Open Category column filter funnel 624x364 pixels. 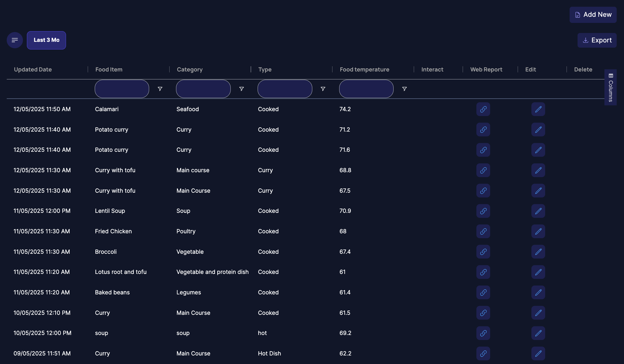coord(241,89)
